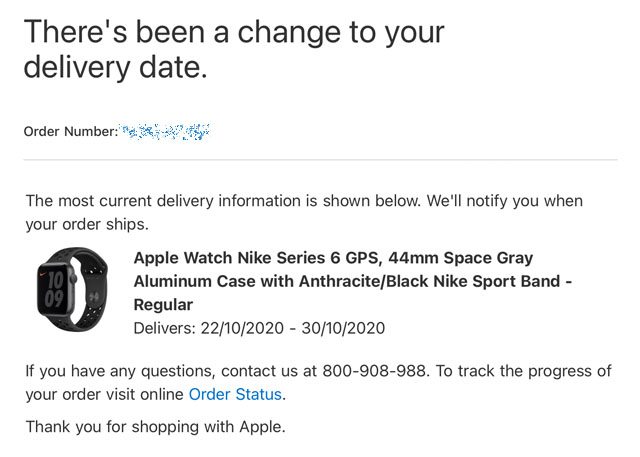
Task: Click the horizontal divider below order number
Action: click(320, 160)
